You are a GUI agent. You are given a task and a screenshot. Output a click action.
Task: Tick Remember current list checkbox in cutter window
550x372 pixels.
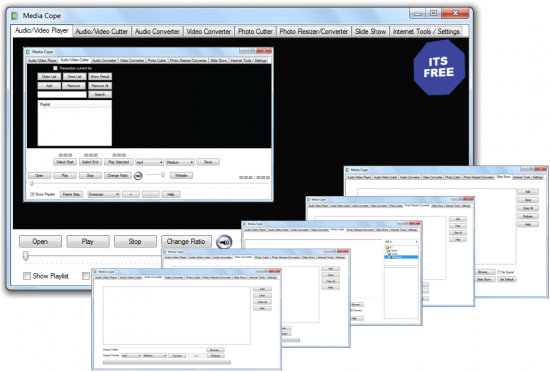[x=55, y=68]
